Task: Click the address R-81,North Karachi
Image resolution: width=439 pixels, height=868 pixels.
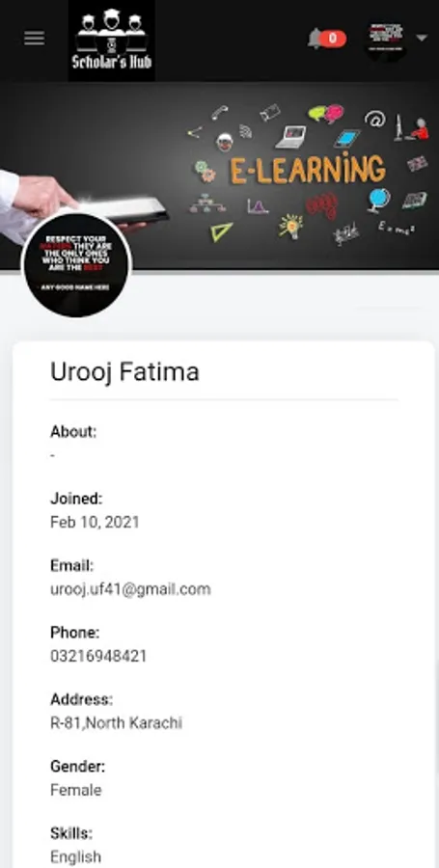Action: point(116,723)
